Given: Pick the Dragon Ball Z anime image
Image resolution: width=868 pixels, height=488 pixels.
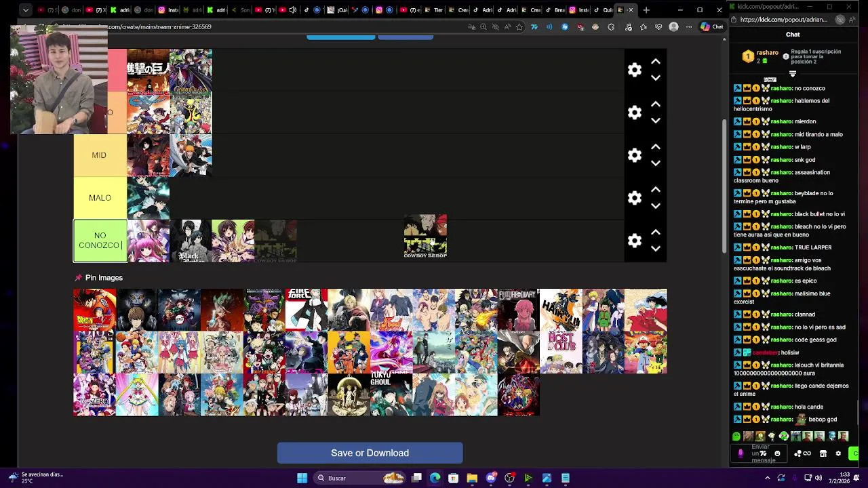Looking at the screenshot, I should (94, 310).
